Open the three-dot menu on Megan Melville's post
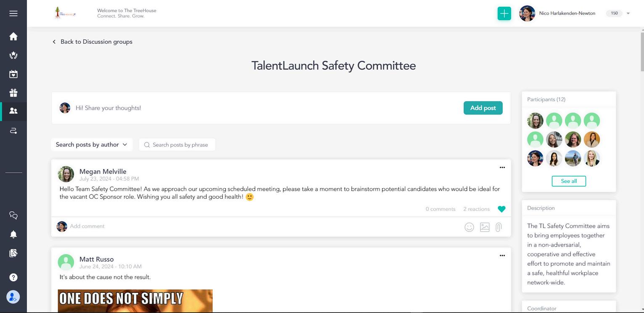This screenshot has width=644, height=313. click(x=502, y=167)
